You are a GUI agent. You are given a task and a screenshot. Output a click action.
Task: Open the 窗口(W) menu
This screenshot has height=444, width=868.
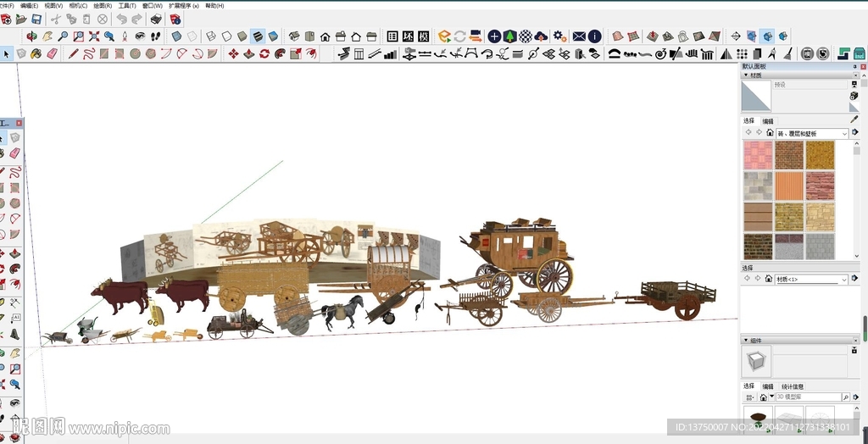[153, 5]
